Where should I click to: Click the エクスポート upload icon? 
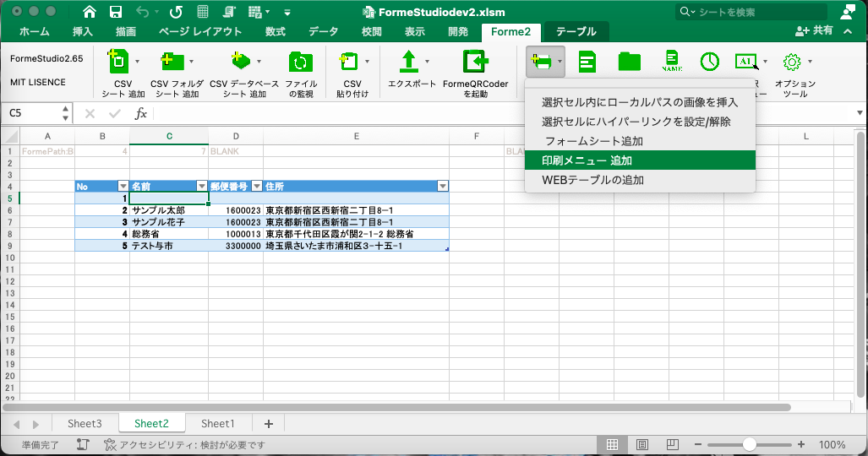coord(408,62)
